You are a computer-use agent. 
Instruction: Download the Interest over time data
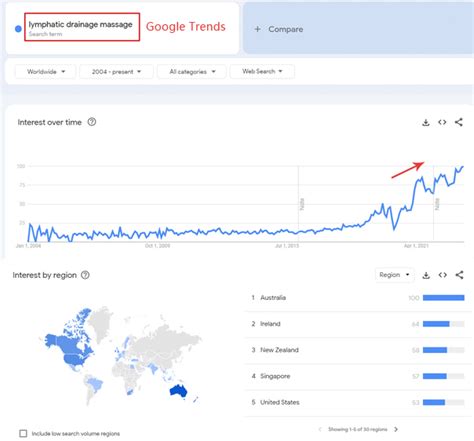tap(426, 122)
